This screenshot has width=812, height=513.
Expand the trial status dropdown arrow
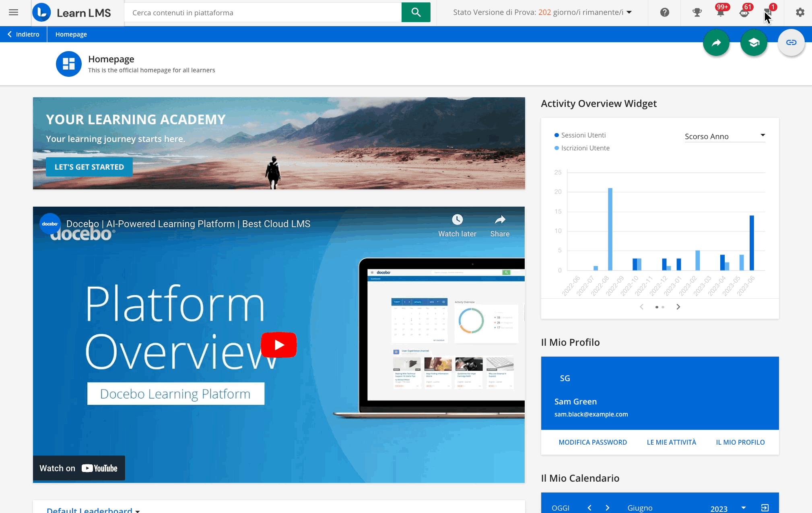click(629, 12)
